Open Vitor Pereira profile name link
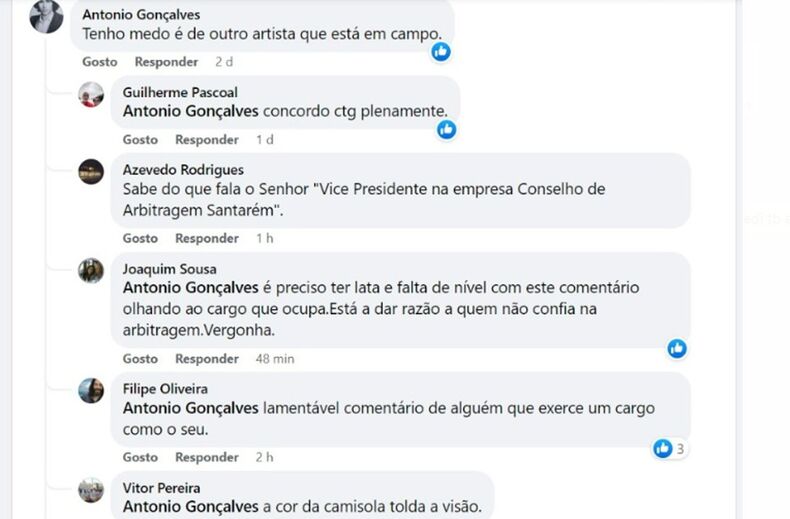 [161, 488]
